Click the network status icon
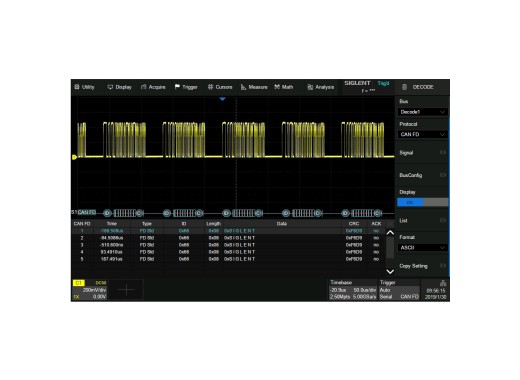This screenshot has width=520, height=380. point(443,283)
